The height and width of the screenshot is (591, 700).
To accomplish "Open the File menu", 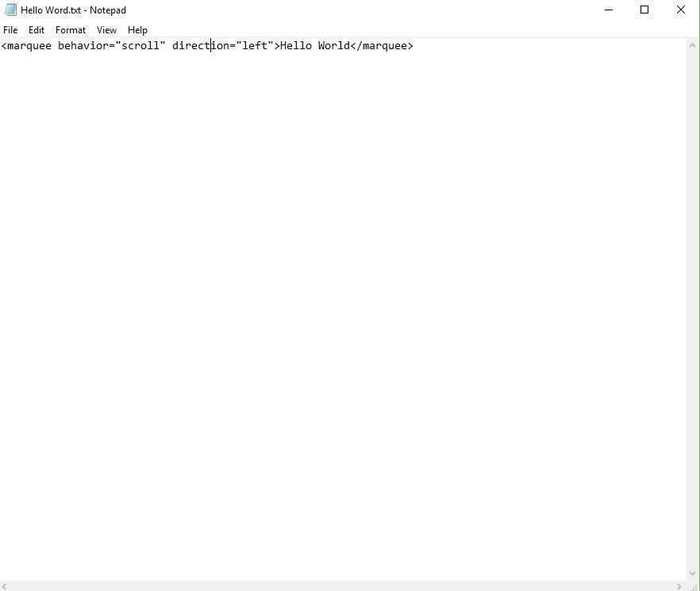I will 10,30.
